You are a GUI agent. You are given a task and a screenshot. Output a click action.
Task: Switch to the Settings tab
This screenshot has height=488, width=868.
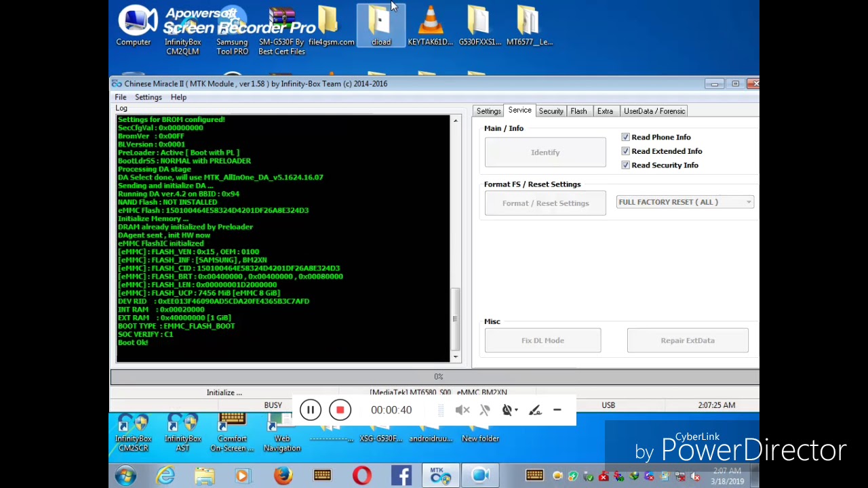(x=488, y=111)
